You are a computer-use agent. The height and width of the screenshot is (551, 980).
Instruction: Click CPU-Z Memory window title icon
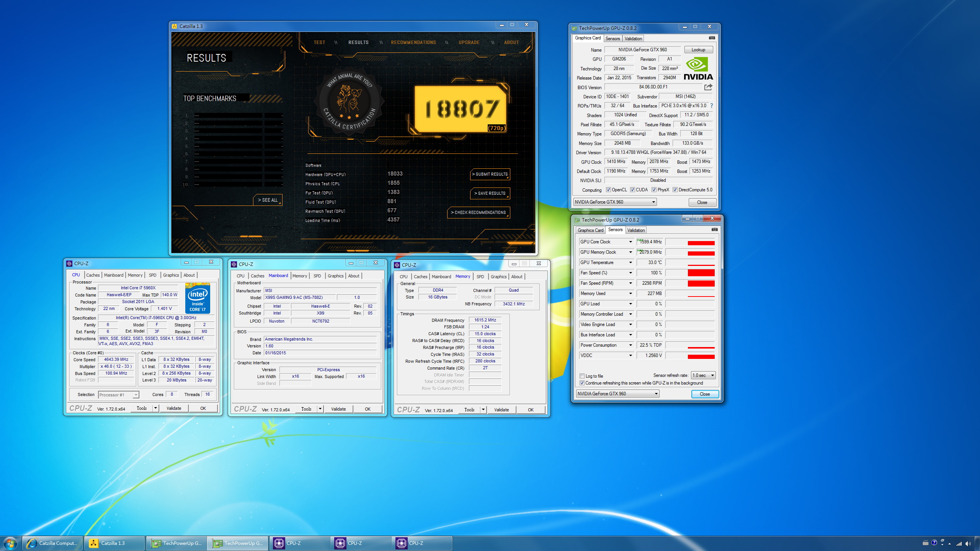(x=397, y=265)
